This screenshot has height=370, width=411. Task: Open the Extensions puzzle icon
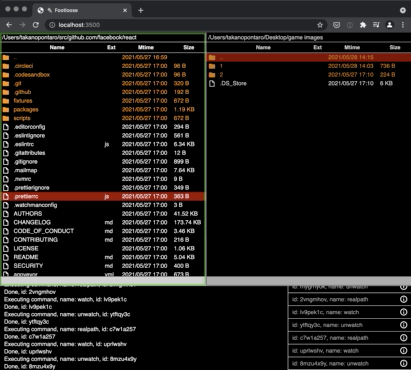363,25
